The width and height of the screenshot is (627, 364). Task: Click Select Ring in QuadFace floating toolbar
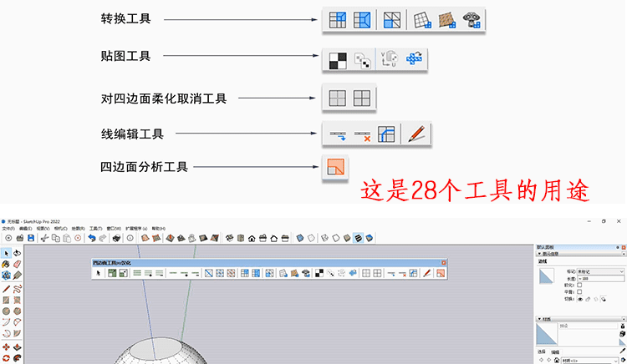(137, 273)
